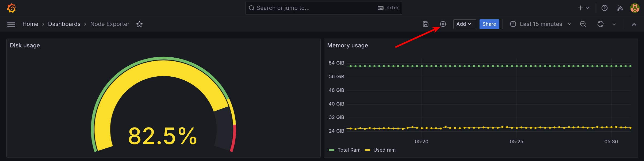The image size is (644, 161).
Task: Open the news feed icon
Action: coord(620,8)
